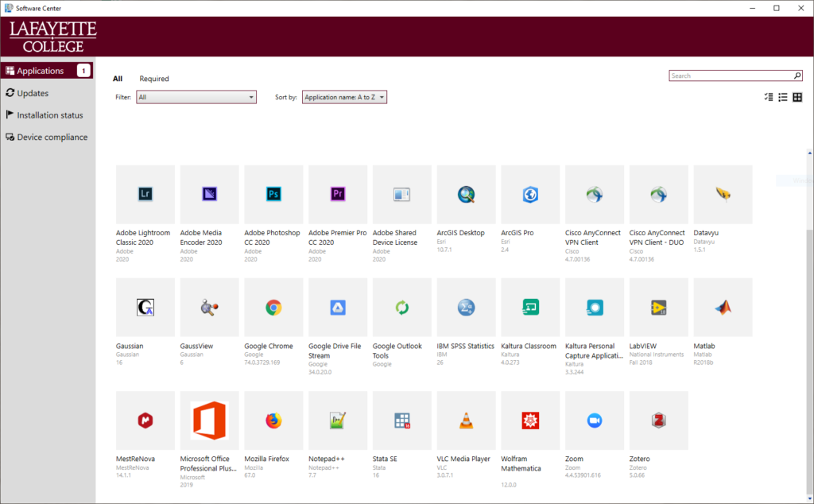Open the multi-select applications view
814x504 pixels.
pos(767,96)
